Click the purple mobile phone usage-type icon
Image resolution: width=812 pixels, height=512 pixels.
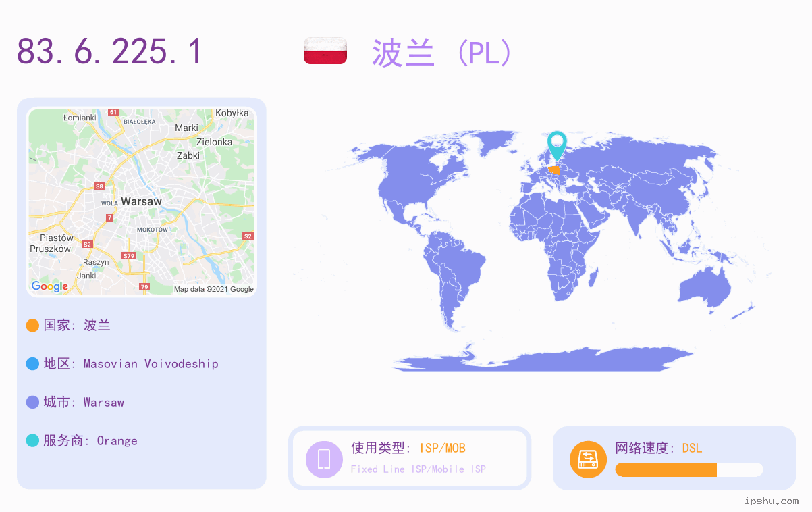click(324, 459)
